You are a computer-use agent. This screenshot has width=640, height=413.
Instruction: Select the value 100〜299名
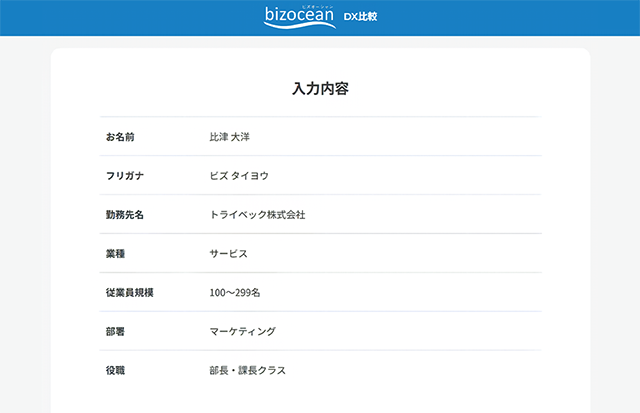point(235,293)
